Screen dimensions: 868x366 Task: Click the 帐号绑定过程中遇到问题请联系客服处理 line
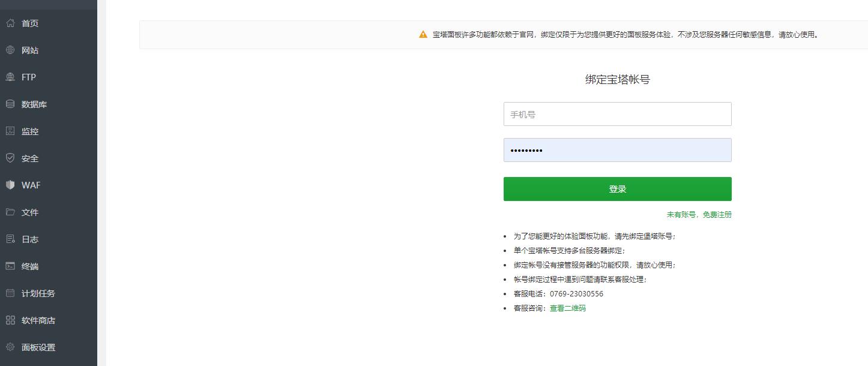[580, 280]
